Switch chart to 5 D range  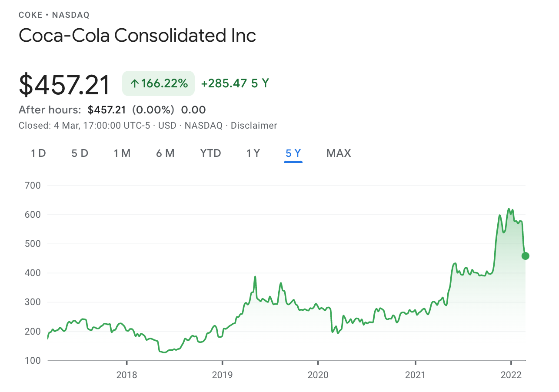pyautogui.click(x=80, y=153)
